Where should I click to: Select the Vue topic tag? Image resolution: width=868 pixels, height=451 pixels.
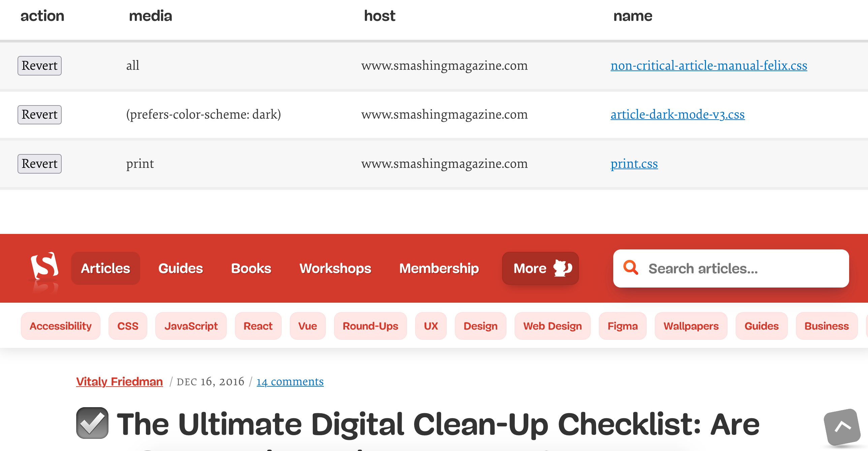pyautogui.click(x=308, y=326)
